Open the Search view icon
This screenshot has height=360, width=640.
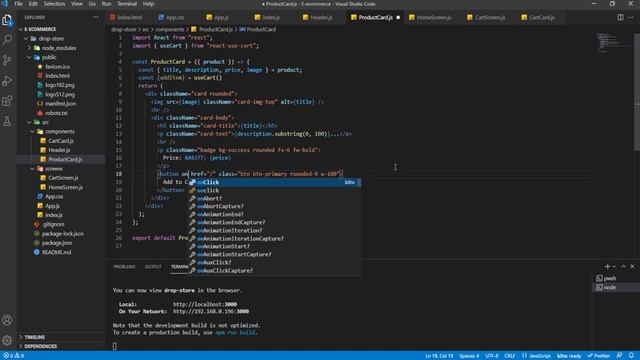click(7, 40)
